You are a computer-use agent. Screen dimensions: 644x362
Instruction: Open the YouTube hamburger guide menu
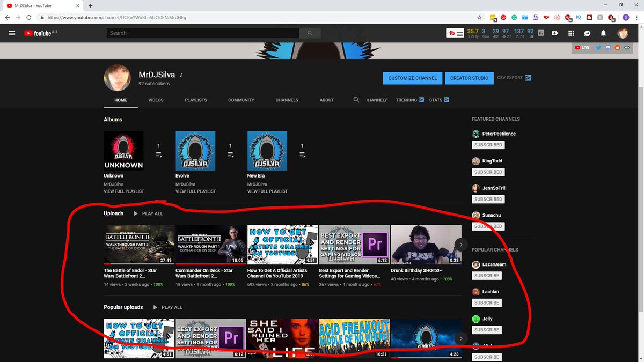pyautogui.click(x=12, y=33)
